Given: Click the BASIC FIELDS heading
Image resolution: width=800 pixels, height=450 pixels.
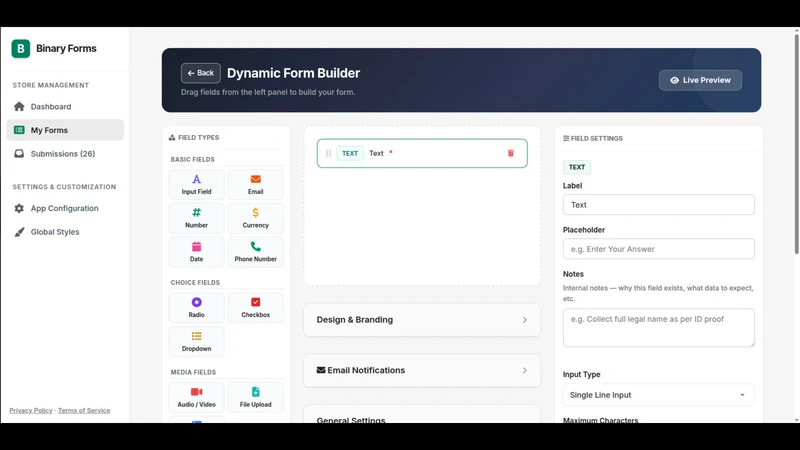Looking at the screenshot, I should tap(192, 159).
